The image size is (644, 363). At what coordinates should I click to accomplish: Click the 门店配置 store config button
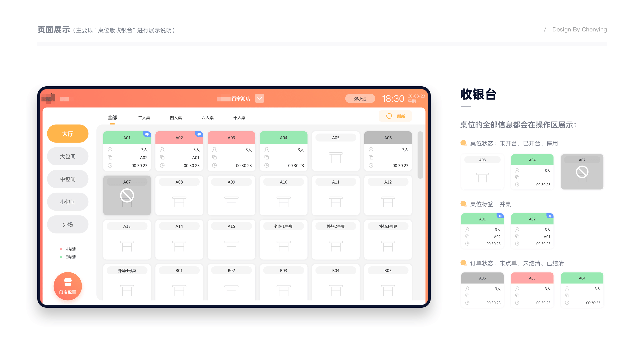point(68,286)
